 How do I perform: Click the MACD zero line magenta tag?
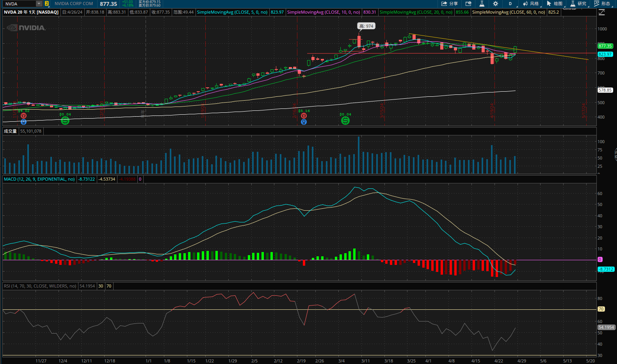(600, 259)
